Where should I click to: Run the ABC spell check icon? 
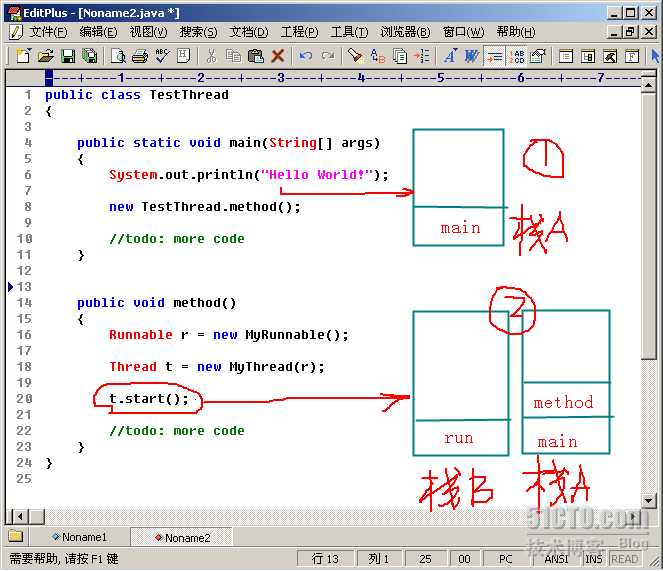[162, 56]
